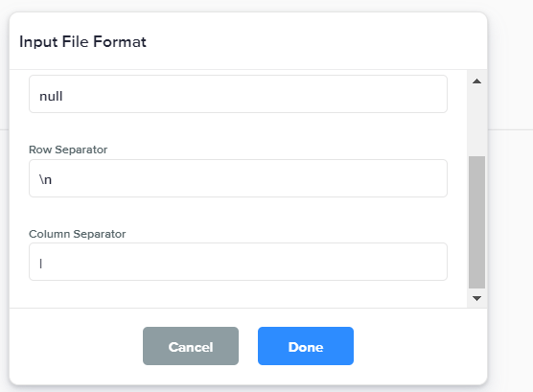Viewport: 533px width, 392px height.
Task: Click the dialog footer left of Cancel
Action: pyautogui.click(x=75, y=346)
